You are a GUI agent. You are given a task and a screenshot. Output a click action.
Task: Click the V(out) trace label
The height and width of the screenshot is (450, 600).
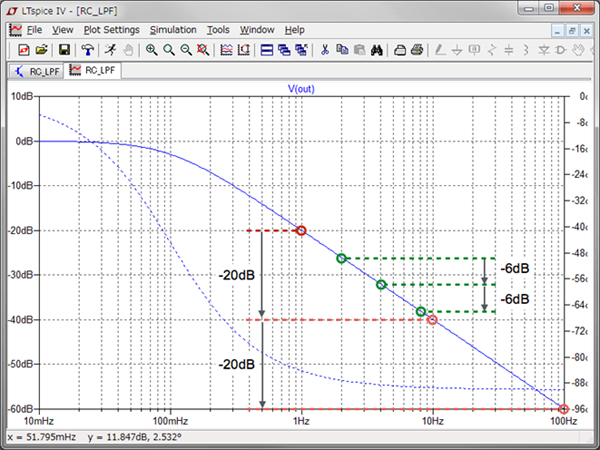[x=301, y=89]
